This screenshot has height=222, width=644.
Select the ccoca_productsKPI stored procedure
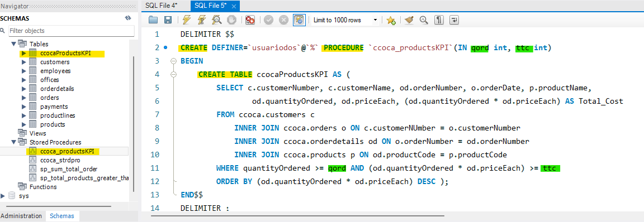pos(67,151)
